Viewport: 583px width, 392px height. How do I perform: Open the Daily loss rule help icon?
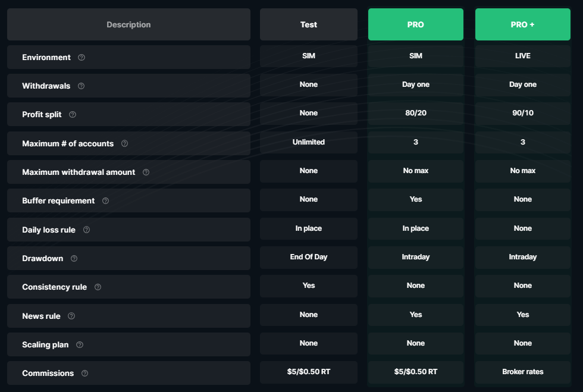coord(87,230)
